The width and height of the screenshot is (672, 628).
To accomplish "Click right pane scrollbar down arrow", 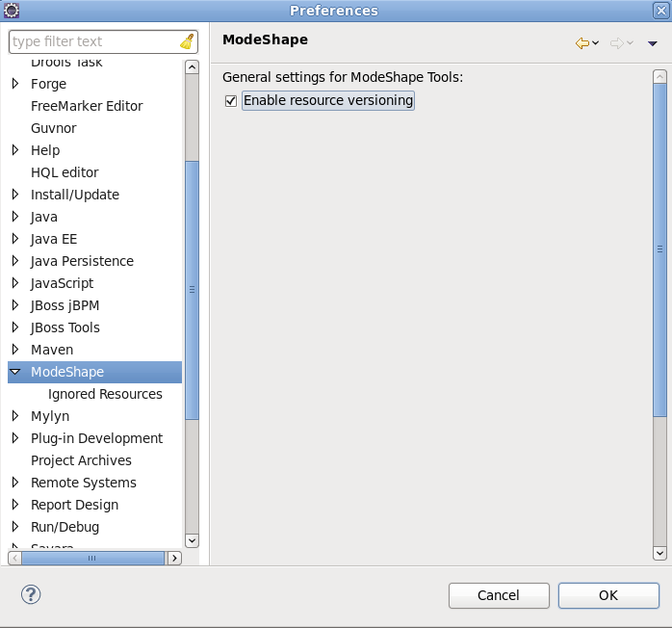I will tap(659, 553).
